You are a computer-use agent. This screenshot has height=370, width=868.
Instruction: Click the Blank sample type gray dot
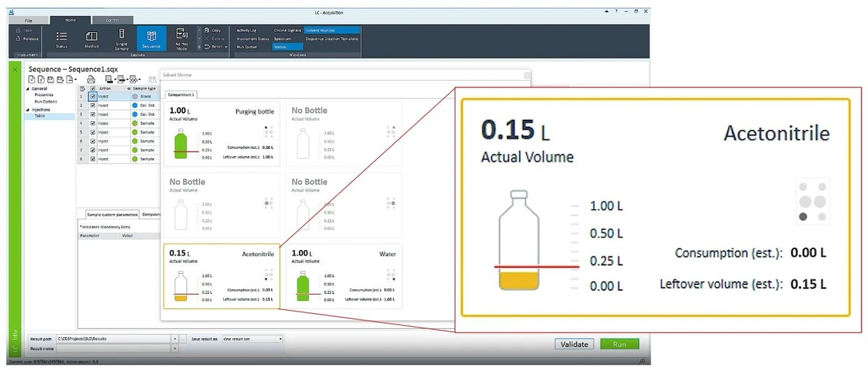point(135,96)
